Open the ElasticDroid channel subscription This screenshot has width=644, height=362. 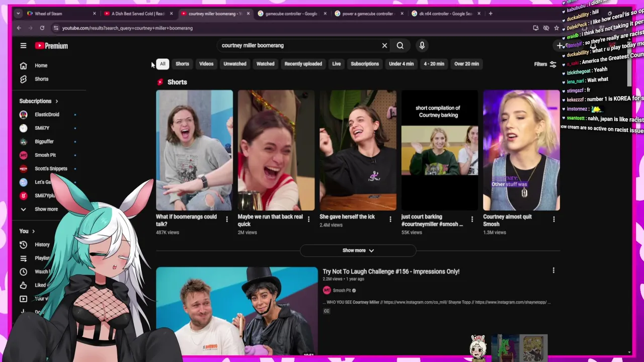click(47, 115)
